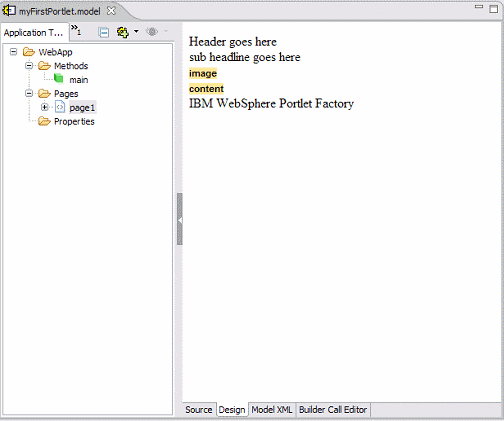Click the page1 document icon
The image size is (504, 421).
tap(60, 107)
